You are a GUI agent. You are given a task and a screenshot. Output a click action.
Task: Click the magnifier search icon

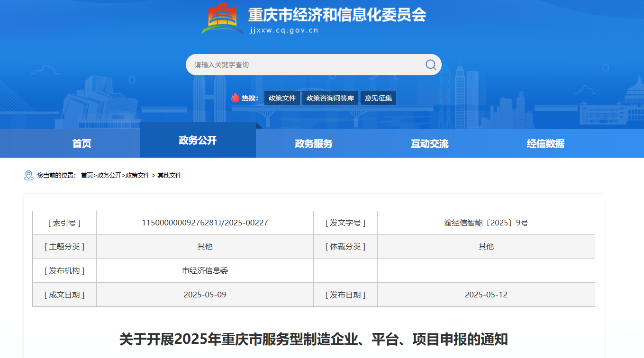click(430, 65)
